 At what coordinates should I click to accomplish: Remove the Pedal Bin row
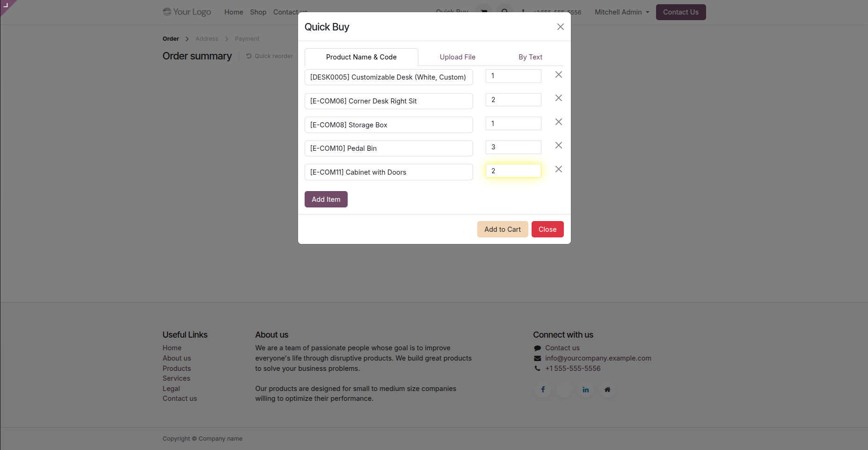558,146
